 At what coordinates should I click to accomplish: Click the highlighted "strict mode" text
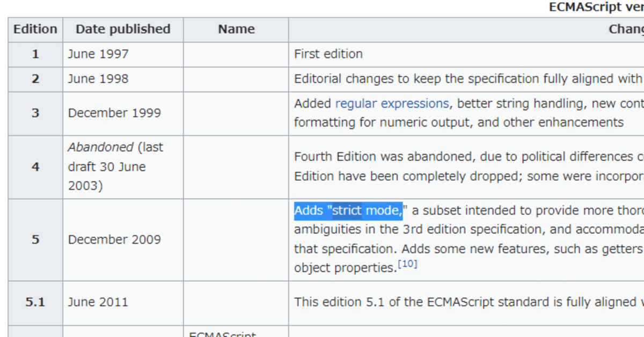(x=367, y=210)
